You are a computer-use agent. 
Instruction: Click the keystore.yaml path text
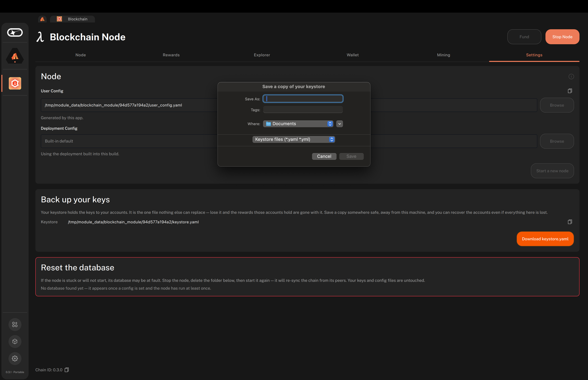(x=133, y=222)
